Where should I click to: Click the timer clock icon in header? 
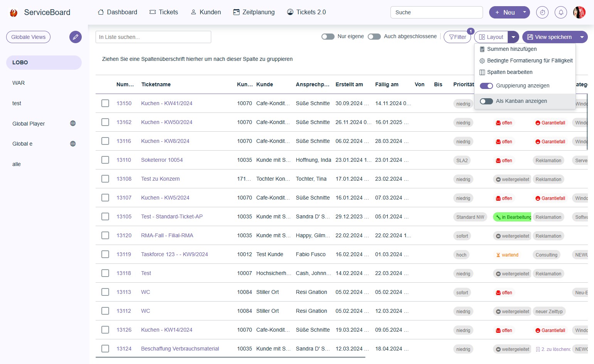pyautogui.click(x=542, y=12)
